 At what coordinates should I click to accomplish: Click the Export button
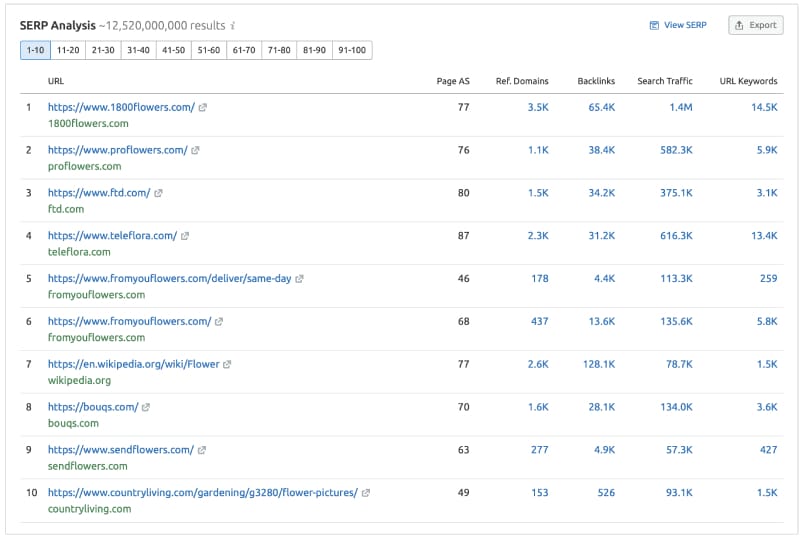tap(756, 25)
